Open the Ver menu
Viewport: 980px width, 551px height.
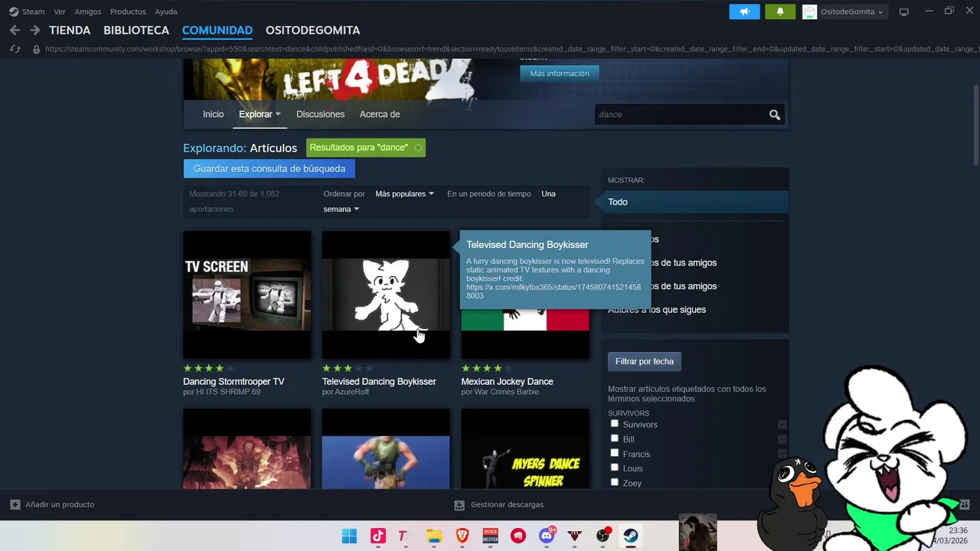tap(59, 11)
